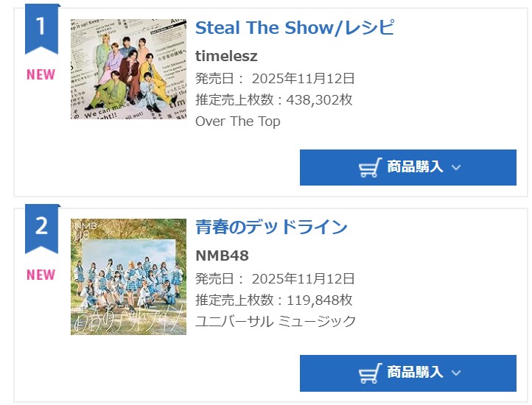Select the timelesz artist name
Viewport: 532px width, 405px height.
(226, 57)
